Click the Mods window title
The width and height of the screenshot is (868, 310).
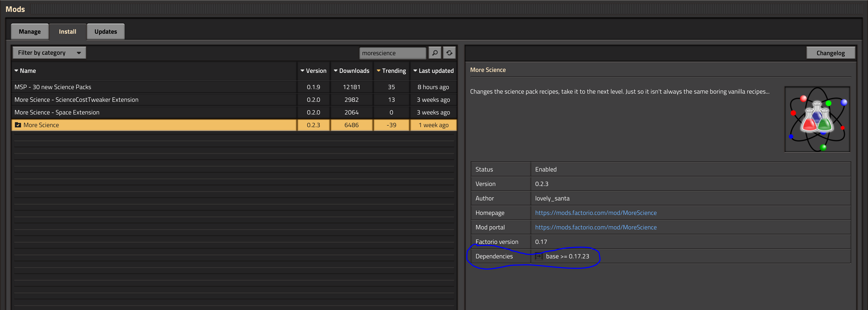(15, 9)
